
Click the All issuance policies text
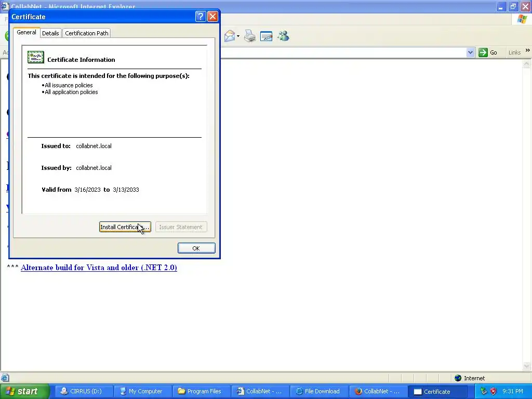pyautogui.click(x=69, y=85)
